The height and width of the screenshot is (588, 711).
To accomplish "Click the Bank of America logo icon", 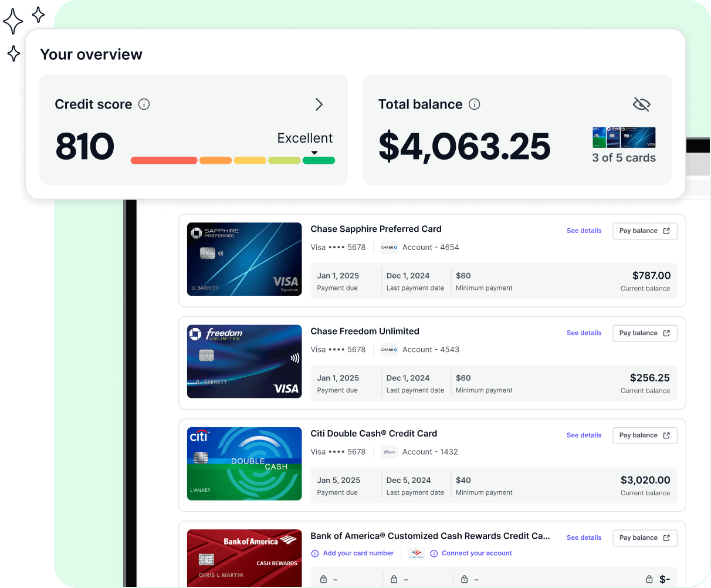I will [x=417, y=553].
